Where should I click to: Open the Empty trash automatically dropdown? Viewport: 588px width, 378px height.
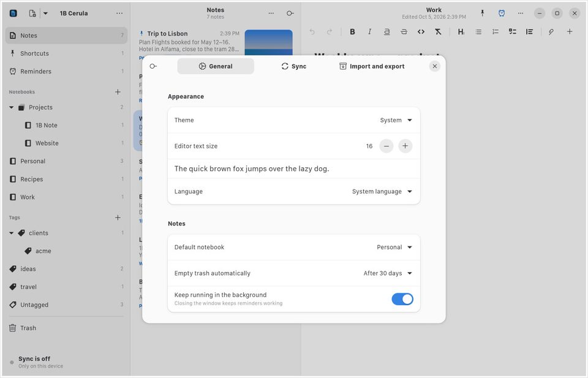point(388,273)
